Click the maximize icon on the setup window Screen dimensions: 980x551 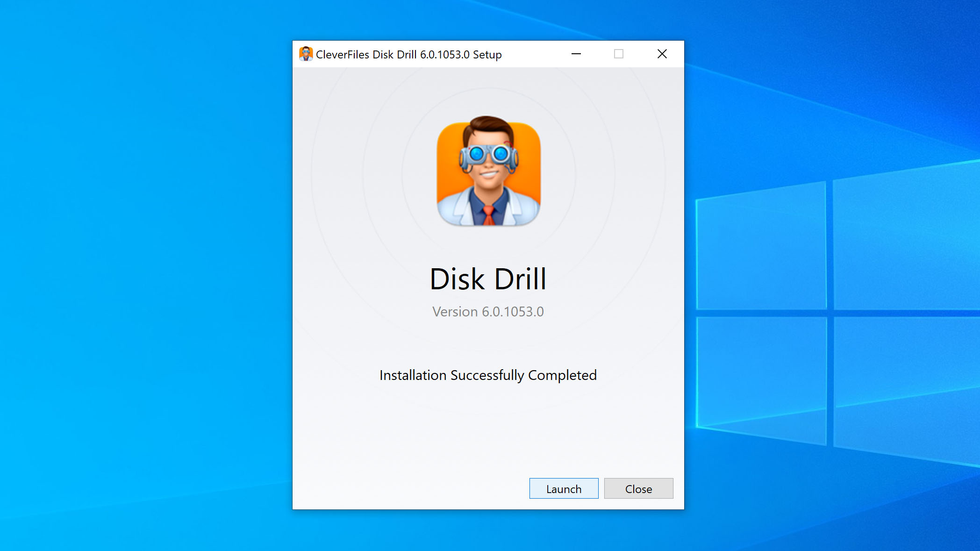pos(619,54)
